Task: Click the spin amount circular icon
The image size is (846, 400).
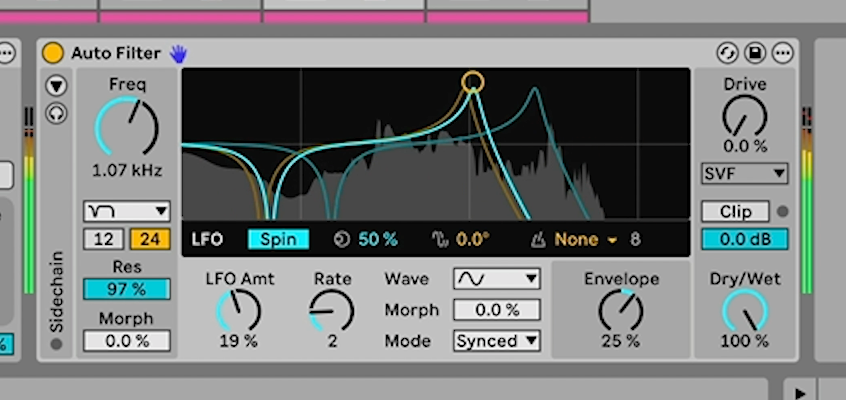Action: point(342,239)
